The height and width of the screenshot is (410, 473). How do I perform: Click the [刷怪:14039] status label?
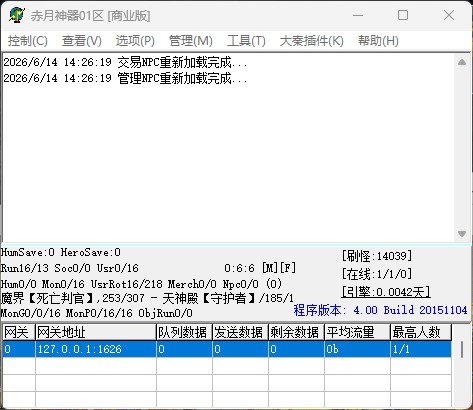click(377, 256)
